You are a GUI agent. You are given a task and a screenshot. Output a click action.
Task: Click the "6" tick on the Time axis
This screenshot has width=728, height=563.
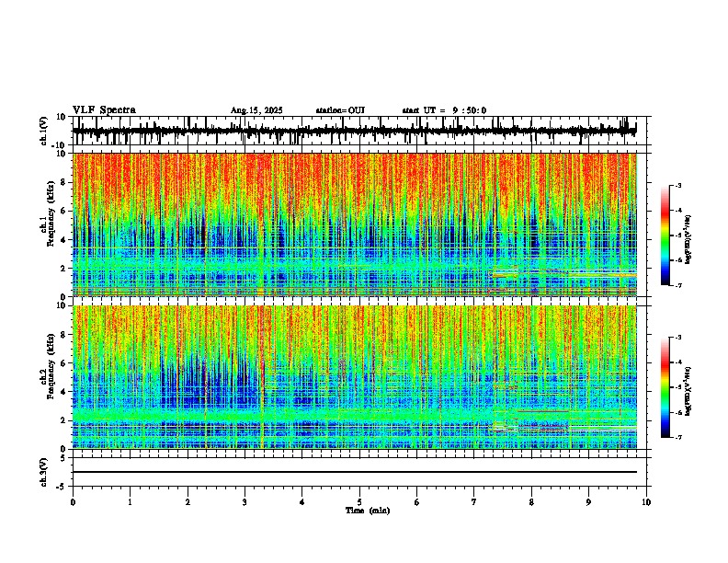click(x=416, y=502)
